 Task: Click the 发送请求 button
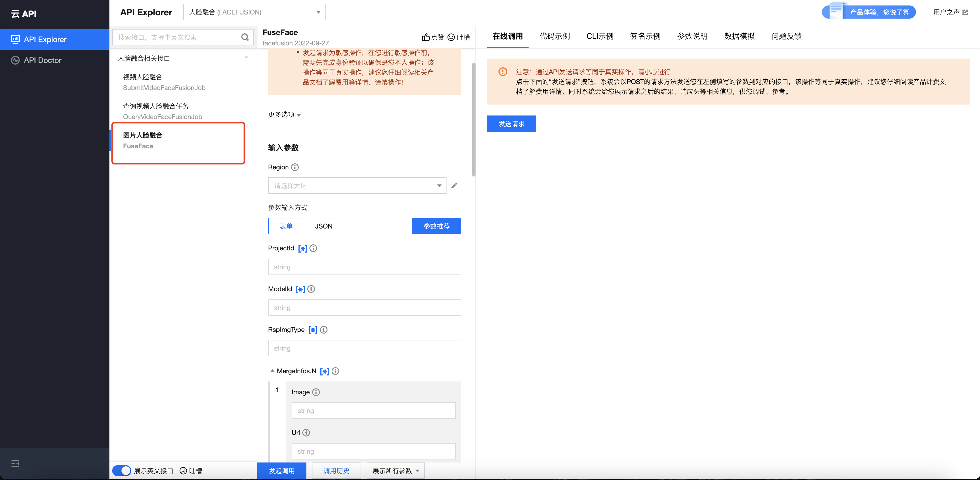click(511, 124)
